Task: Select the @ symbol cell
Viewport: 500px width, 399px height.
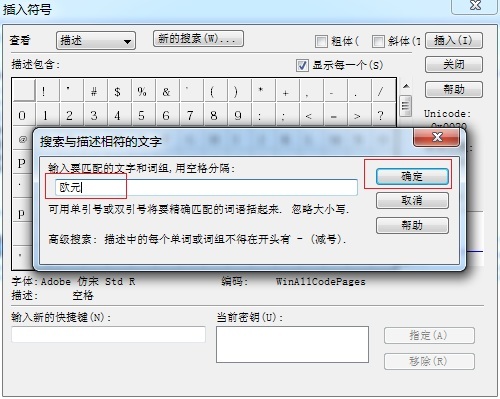Action: pyautogui.click(x=23, y=139)
